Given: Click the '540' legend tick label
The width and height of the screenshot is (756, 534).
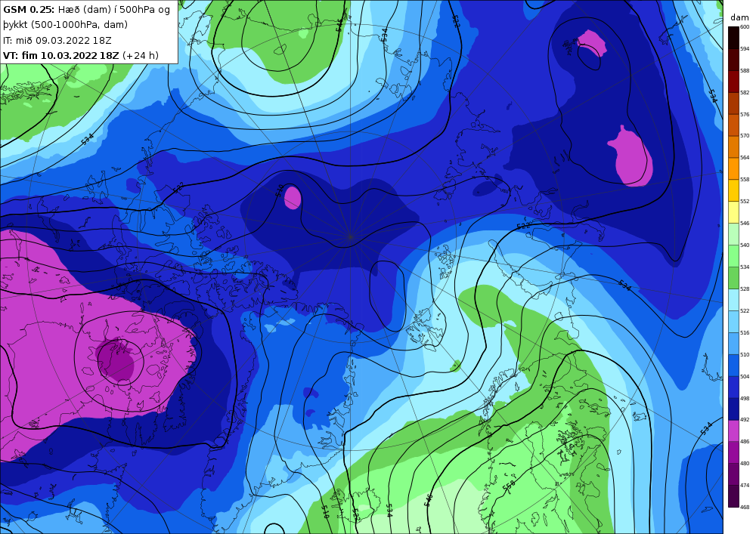Looking at the screenshot, I should [745, 245].
